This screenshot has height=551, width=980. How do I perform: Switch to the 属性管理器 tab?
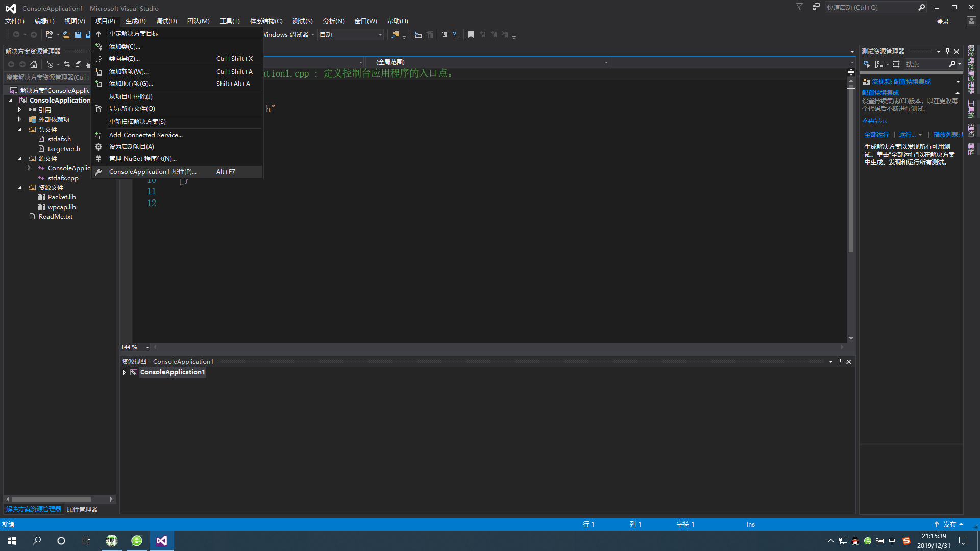pyautogui.click(x=82, y=509)
